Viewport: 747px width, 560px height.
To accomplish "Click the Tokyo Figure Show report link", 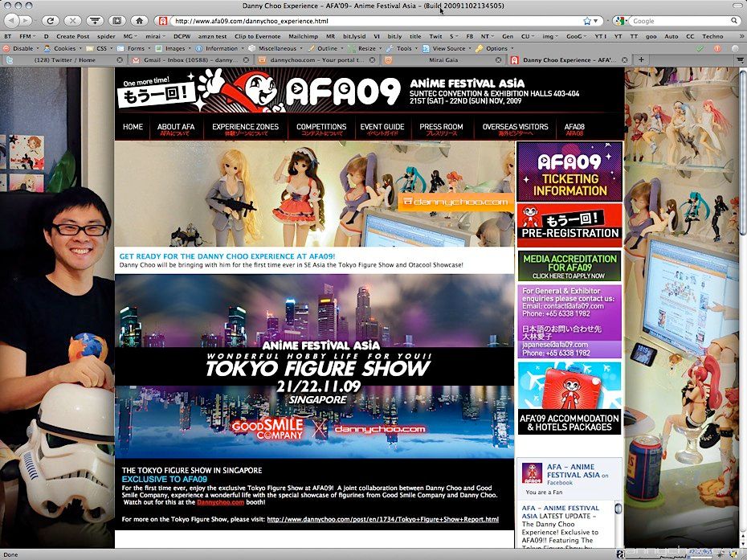I will (x=382, y=520).
